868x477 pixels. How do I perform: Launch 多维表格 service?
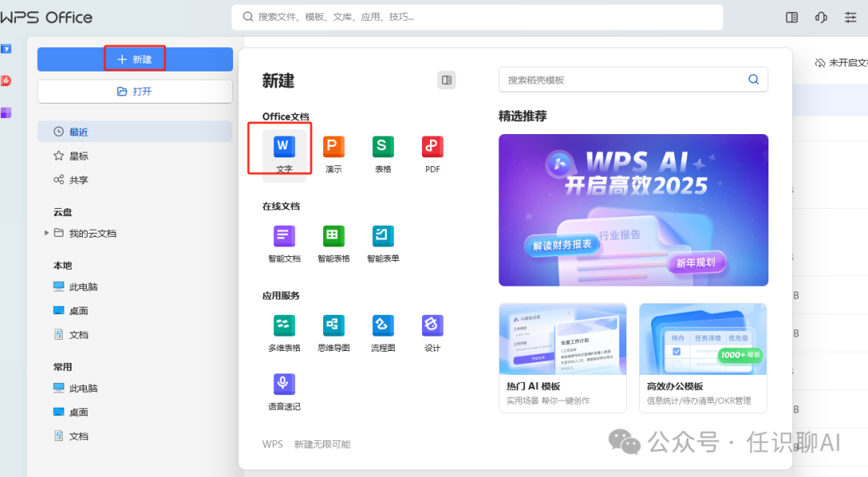pos(284,333)
